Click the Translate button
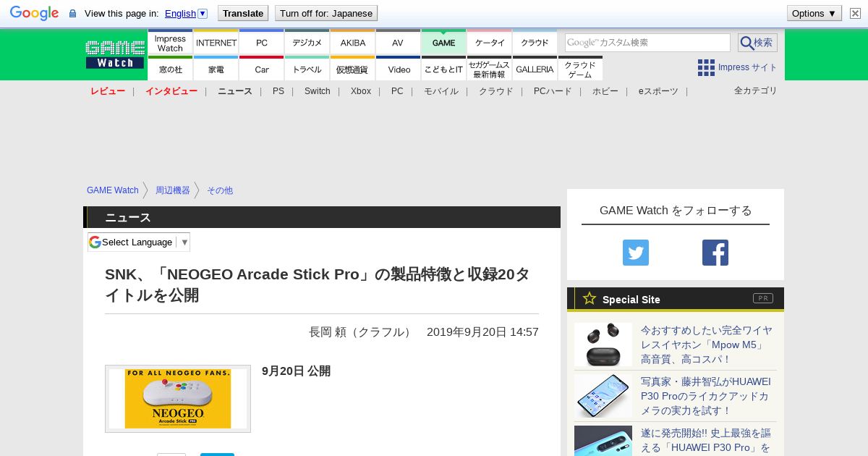Viewport: 868px width, 456px height. pyautogui.click(x=243, y=13)
